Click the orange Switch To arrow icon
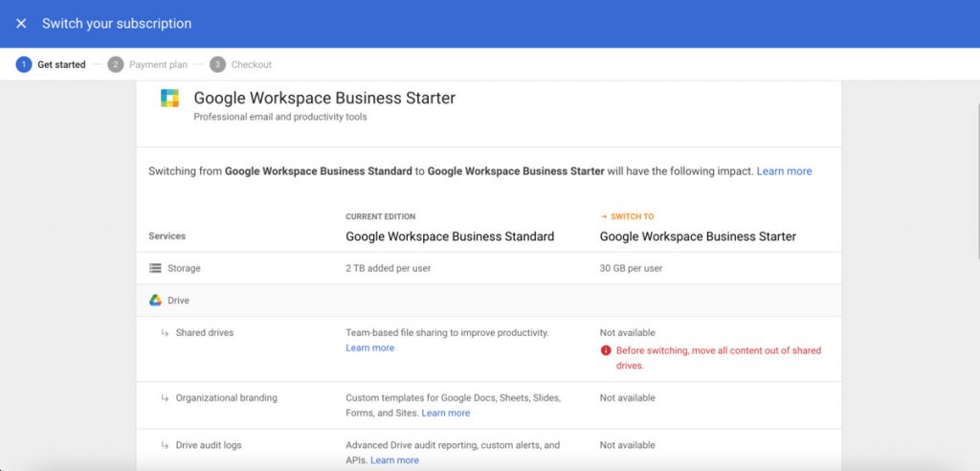This screenshot has height=471, width=980. coord(604,217)
